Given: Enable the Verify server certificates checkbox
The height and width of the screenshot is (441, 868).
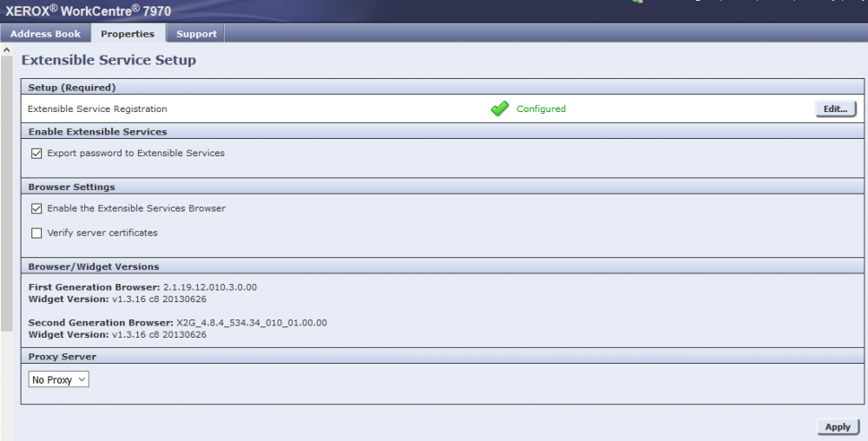Looking at the screenshot, I should tap(36, 234).
